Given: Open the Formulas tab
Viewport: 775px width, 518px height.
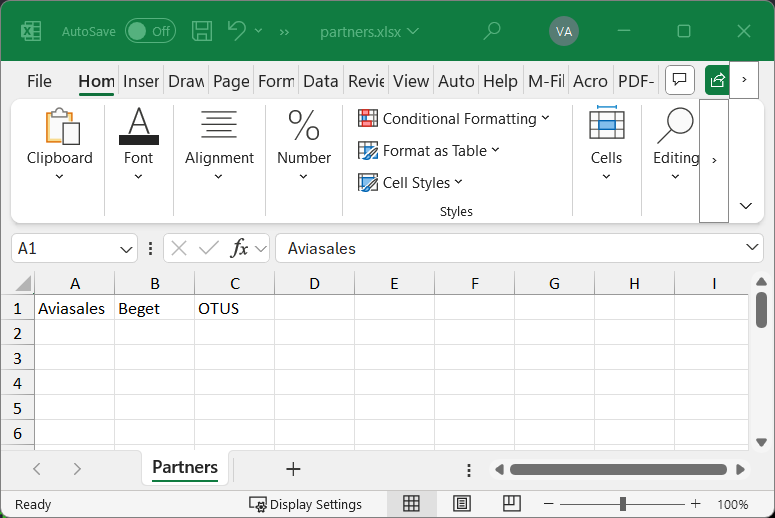Looking at the screenshot, I should pos(276,81).
